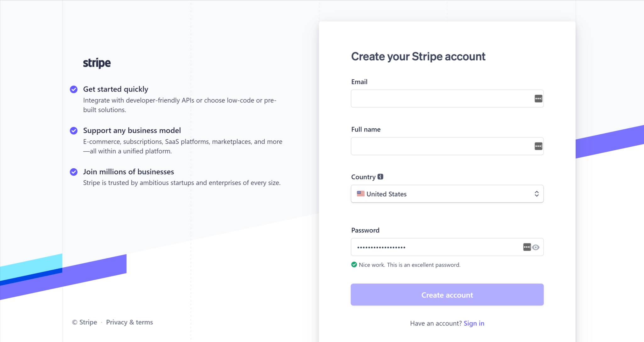Click the password manager icon in Email field
The width and height of the screenshot is (644, 342).
tap(538, 98)
